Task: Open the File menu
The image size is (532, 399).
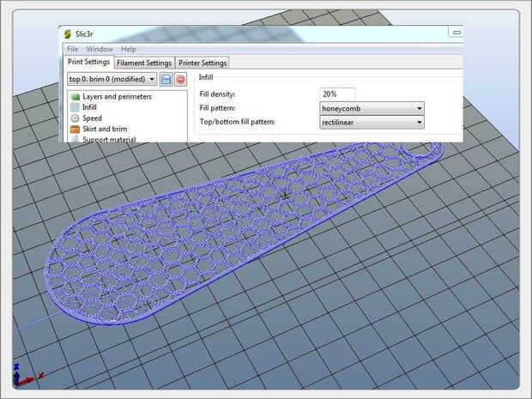Action: coord(73,49)
